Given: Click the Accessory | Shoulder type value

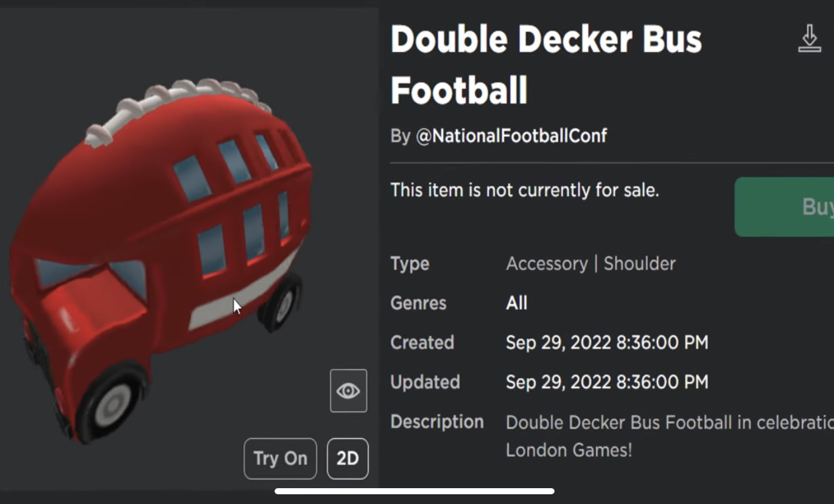Looking at the screenshot, I should click(590, 264).
